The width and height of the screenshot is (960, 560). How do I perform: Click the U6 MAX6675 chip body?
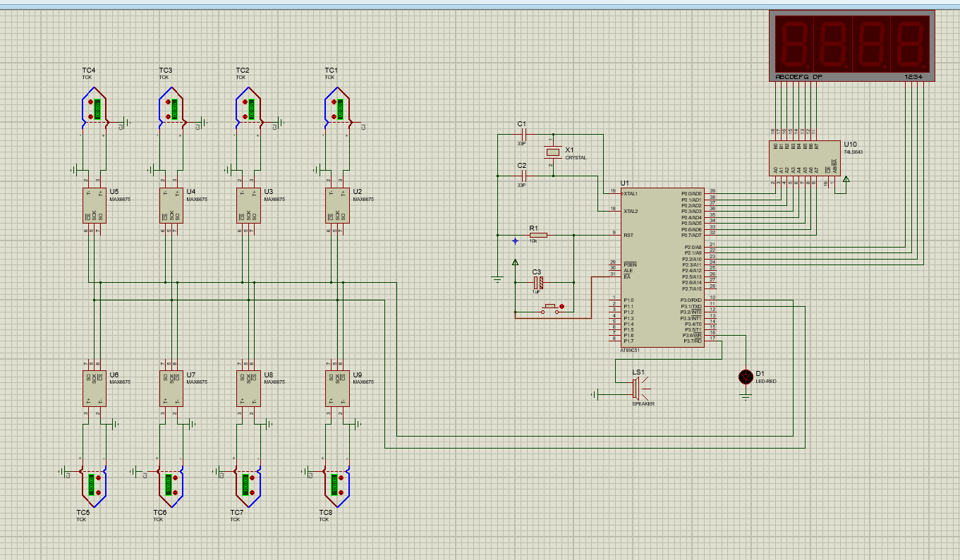95,389
